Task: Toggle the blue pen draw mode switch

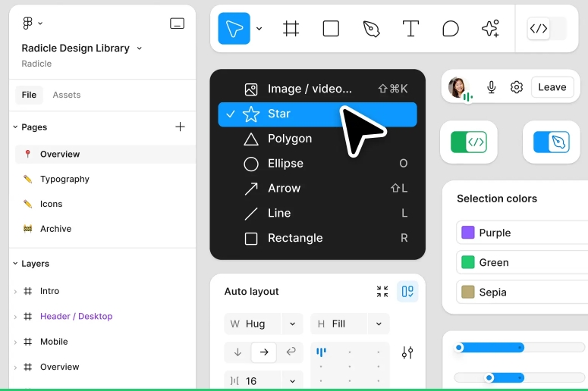Action: pyautogui.click(x=551, y=142)
